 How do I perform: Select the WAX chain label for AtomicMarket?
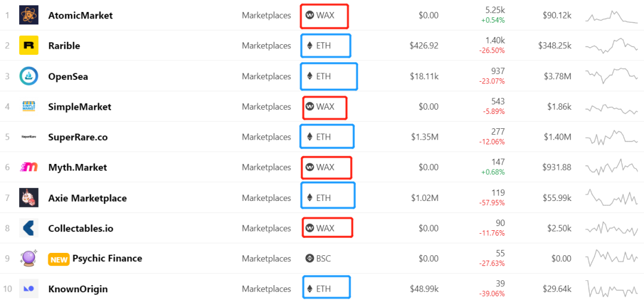pos(320,15)
